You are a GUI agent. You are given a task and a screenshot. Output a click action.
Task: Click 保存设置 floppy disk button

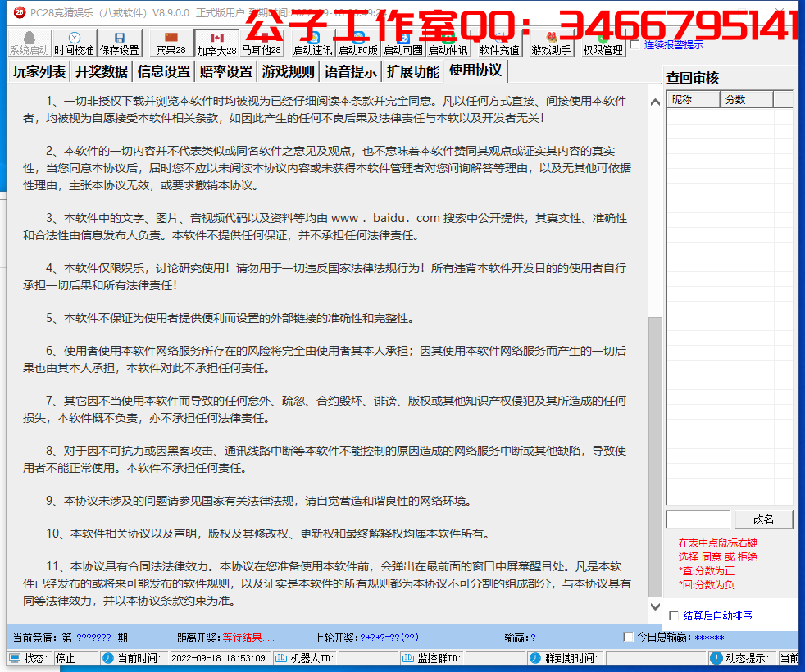pyautogui.click(x=120, y=43)
